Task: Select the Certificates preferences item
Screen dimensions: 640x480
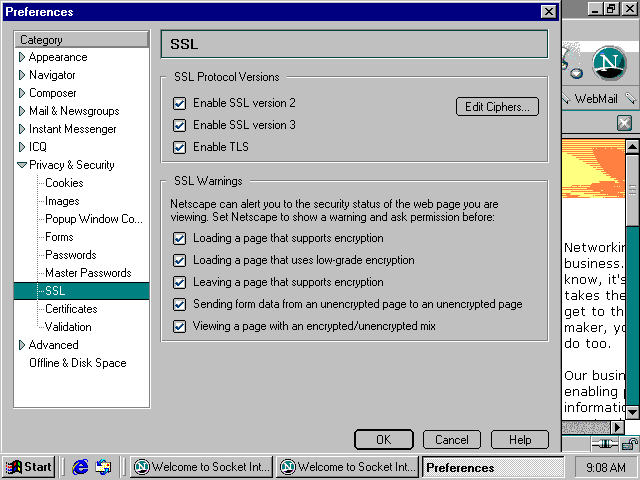Action: [x=71, y=309]
